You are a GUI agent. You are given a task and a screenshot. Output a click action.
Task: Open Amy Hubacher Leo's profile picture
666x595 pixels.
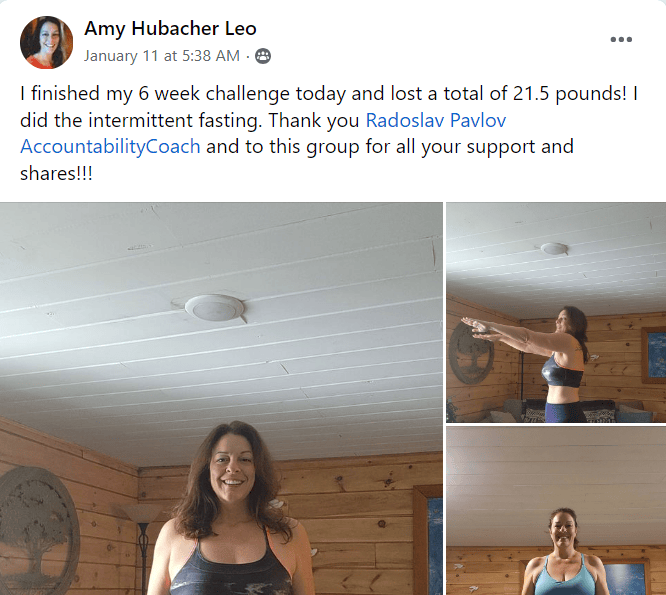point(46,42)
